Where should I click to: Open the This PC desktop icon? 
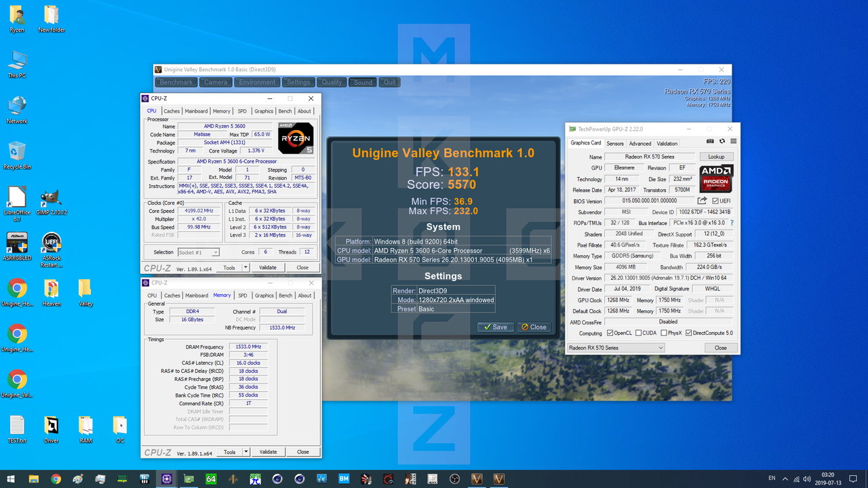[17, 64]
